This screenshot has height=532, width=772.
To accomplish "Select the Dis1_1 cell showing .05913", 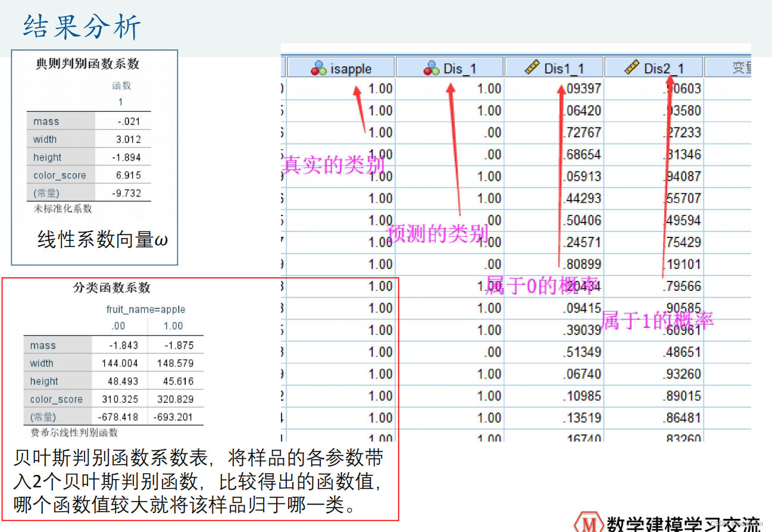I will (x=554, y=177).
